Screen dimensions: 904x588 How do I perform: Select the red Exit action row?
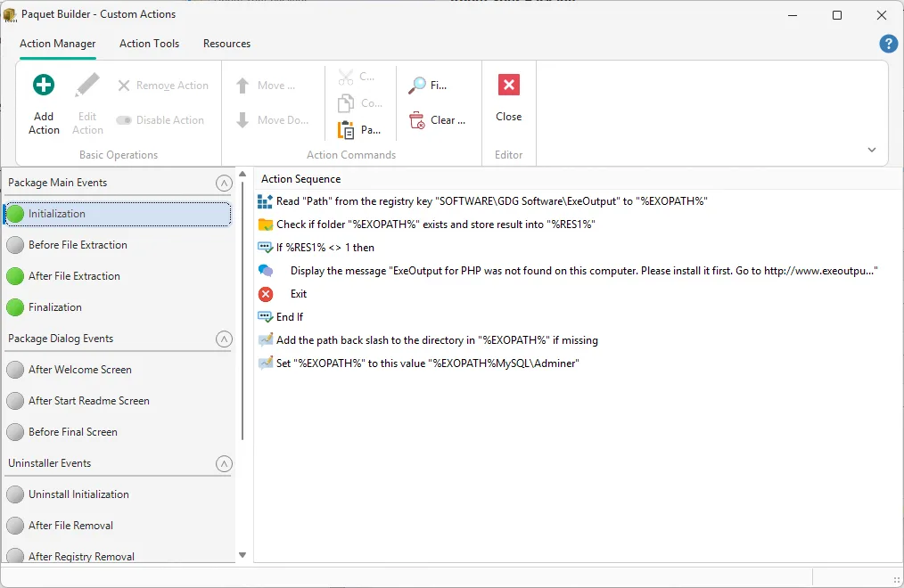coord(298,294)
